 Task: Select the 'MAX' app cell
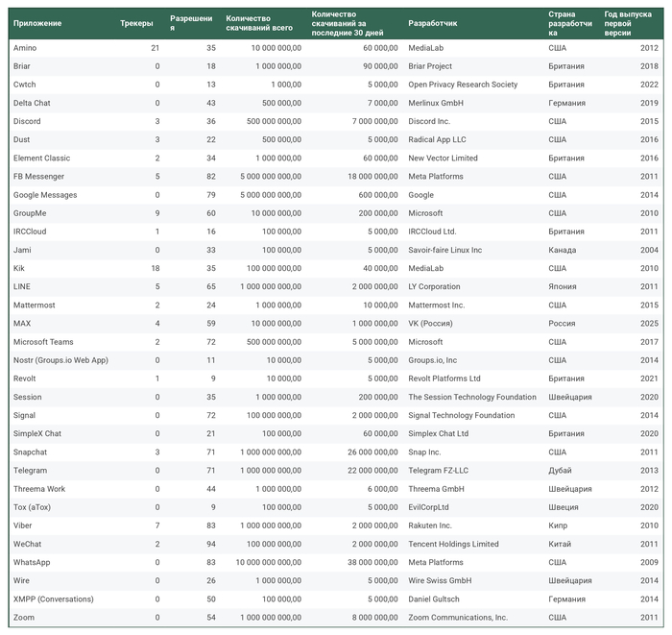point(22,324)
